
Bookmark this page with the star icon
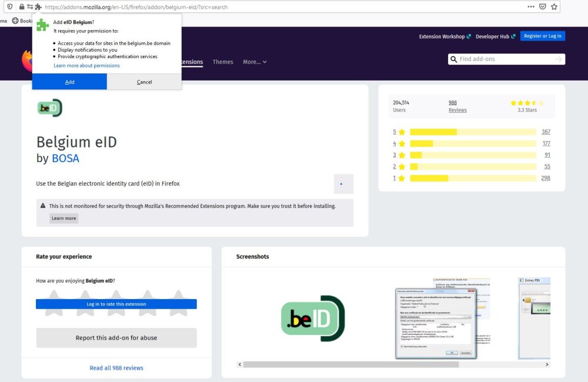[x=554, y=6]
